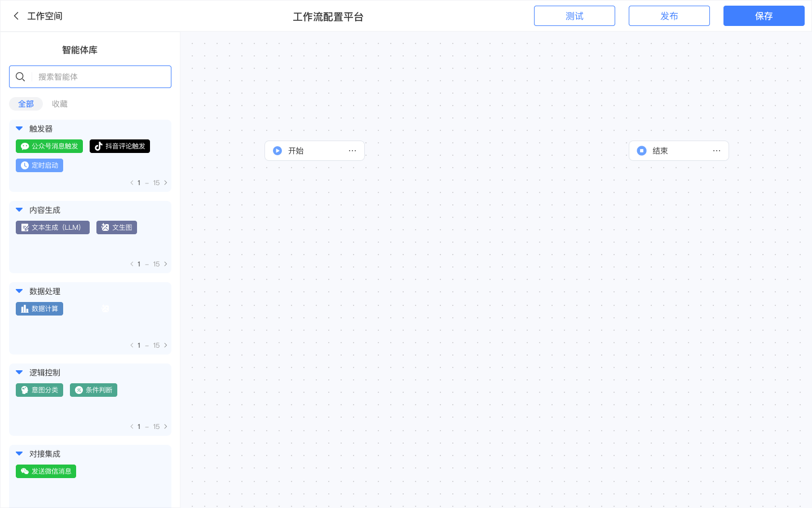The image size is (812, 508).
Task: Go to next page in 触发器 pagination
Action: point(165,183)
